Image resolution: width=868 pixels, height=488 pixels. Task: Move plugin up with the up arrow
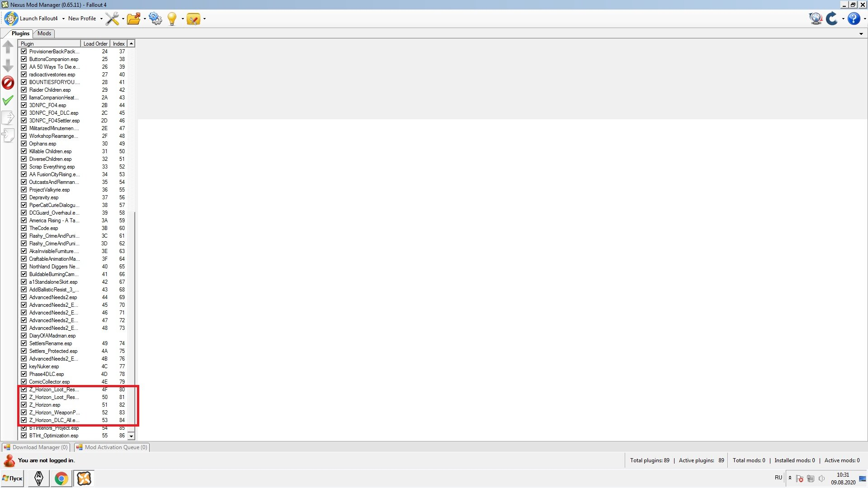click(8, 47)
